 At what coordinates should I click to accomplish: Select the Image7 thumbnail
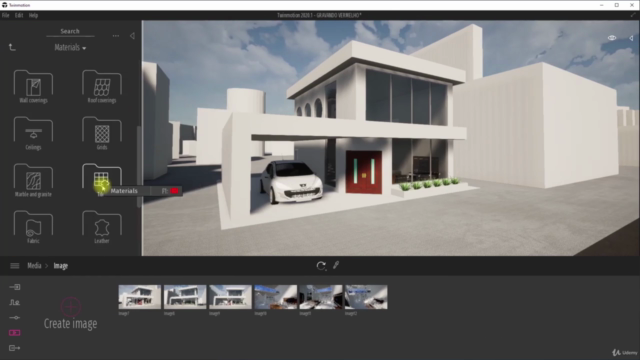click(x=140, y=297)
